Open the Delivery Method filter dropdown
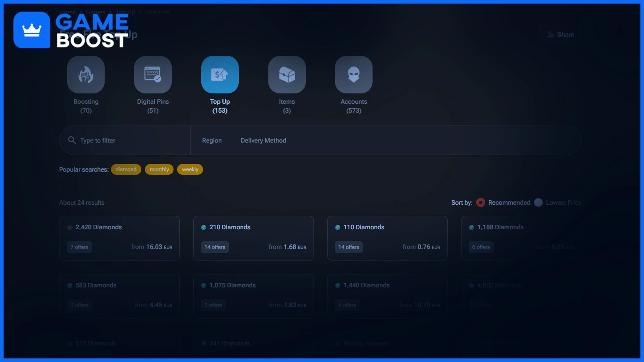 263,140
